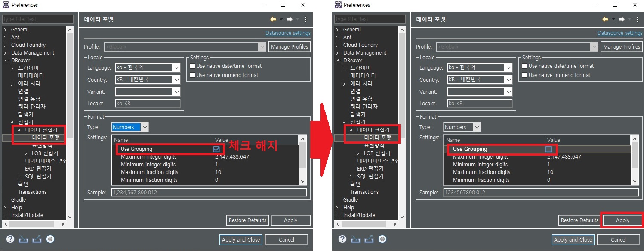
Task: Click import preferences icon in left window
Action: point(23,239)
